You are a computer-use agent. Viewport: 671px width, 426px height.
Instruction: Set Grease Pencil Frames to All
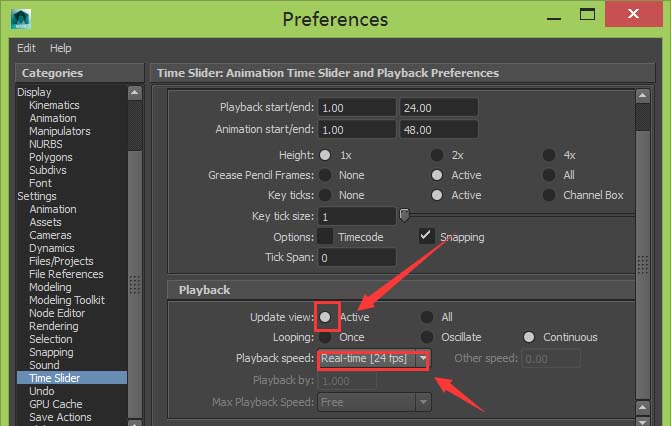pos(549,175)
